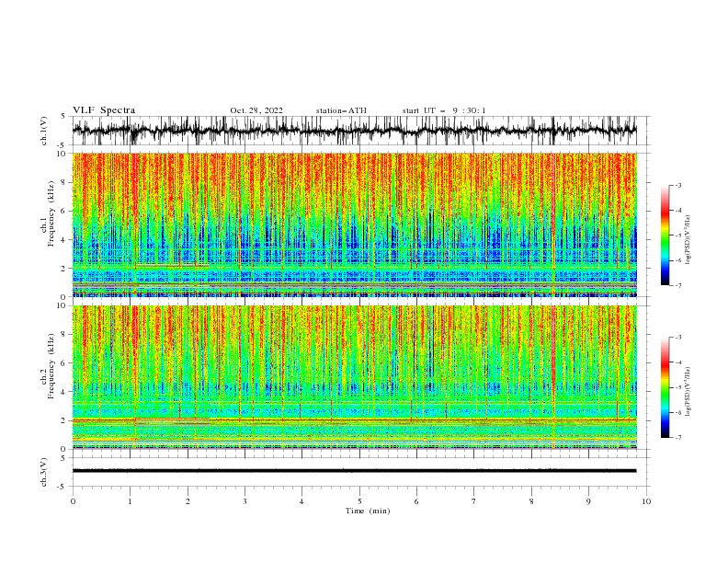This screenshot has height=563, width=728.
Task: Click the "-3" tick on the ch.1 color bar
Action: coord(677,185)
